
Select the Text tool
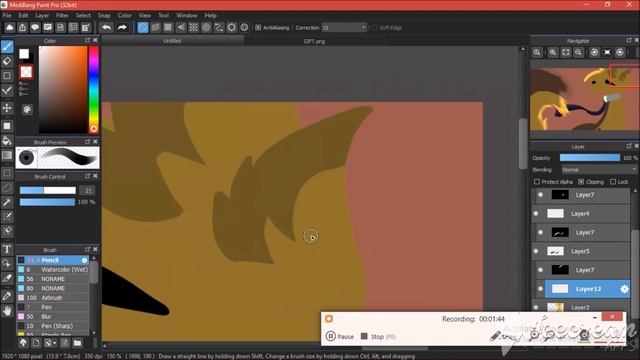pyautogui.click(x=7, y=249)
